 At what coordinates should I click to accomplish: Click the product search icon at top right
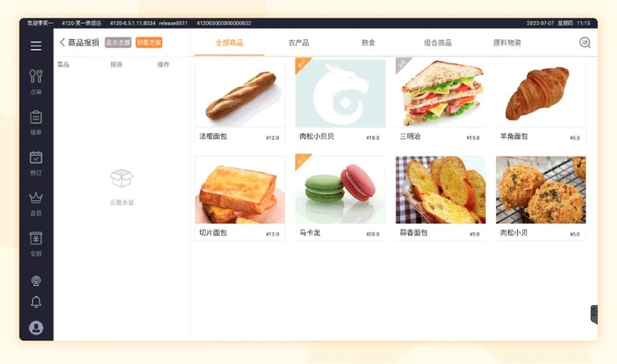coord(585,42)
